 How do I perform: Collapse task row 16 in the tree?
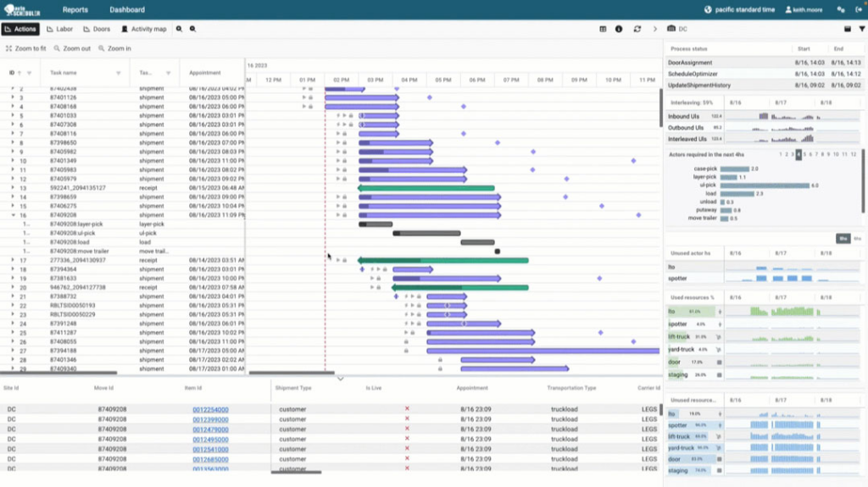(13, 215)
